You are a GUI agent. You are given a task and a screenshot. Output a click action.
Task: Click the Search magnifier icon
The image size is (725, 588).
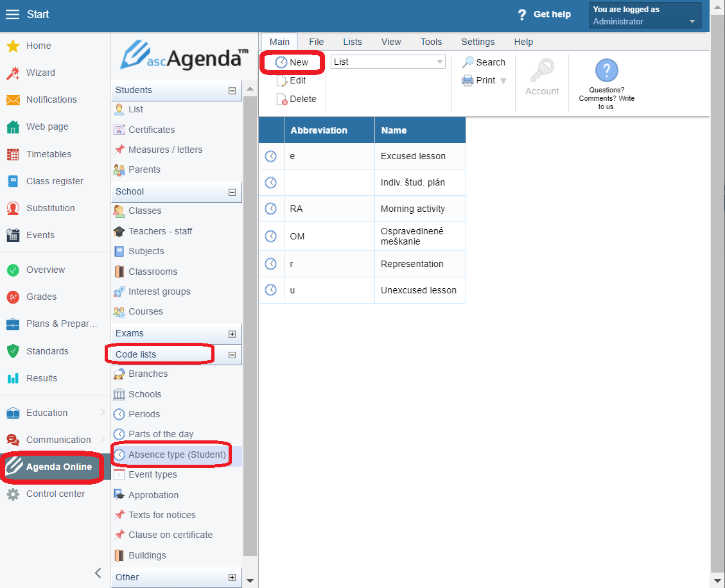point(467,62)
